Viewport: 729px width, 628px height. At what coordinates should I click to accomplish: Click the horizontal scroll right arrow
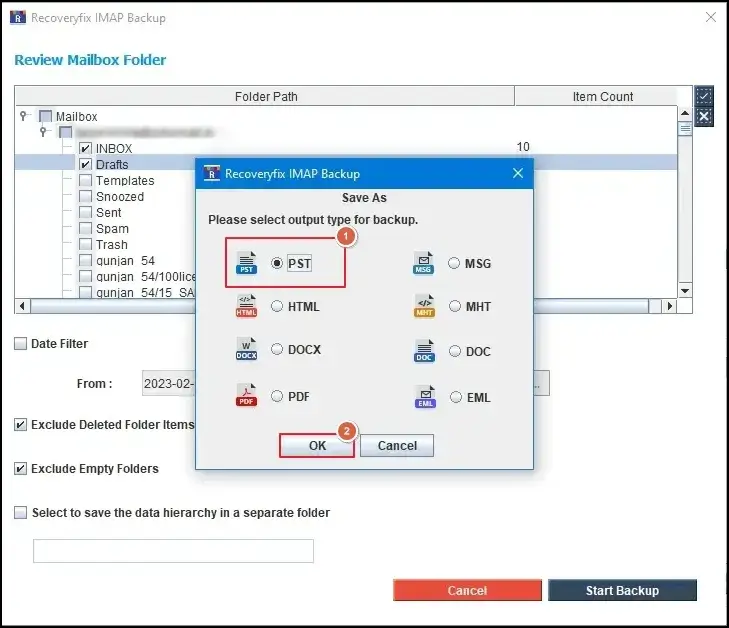669,306
